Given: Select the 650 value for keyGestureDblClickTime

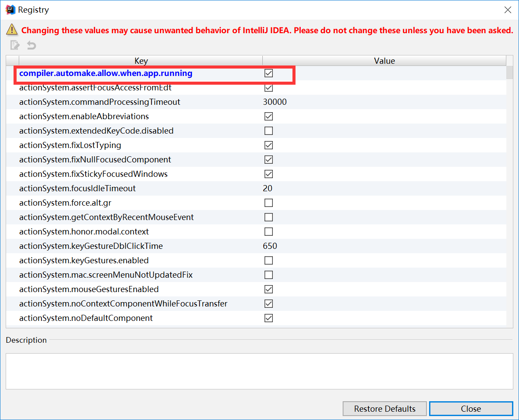Looking at the screenshot, I should 270,246.
